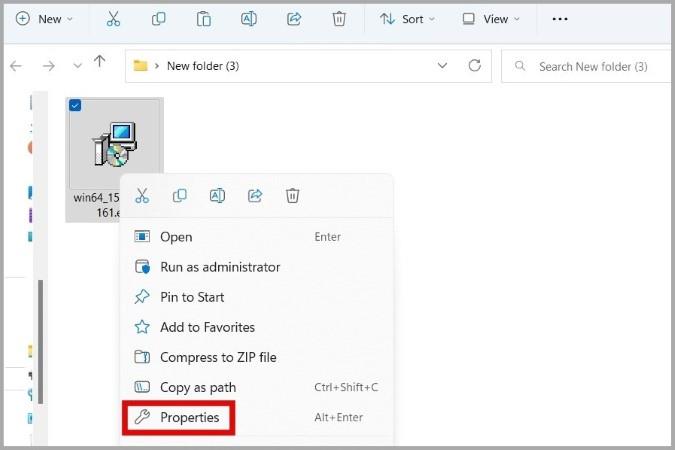Select the win64 installer file thumbnail

tap(115, 145)
